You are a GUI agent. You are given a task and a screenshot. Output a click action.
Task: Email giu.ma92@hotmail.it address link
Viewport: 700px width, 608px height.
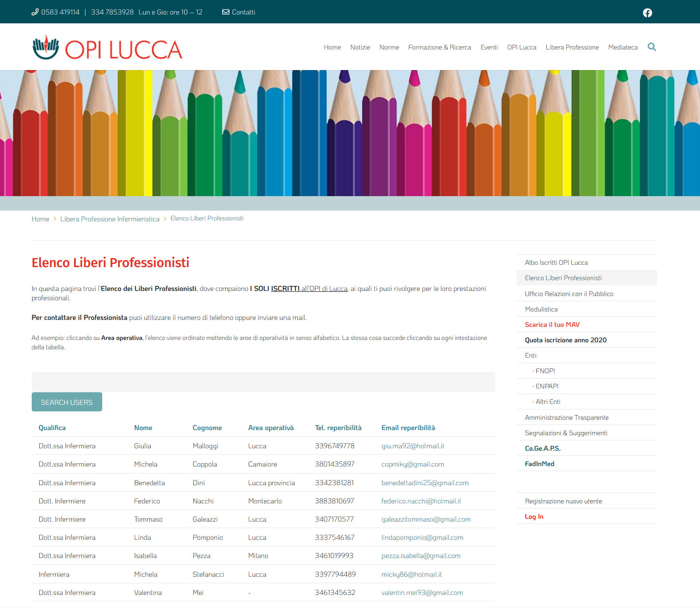413,446
